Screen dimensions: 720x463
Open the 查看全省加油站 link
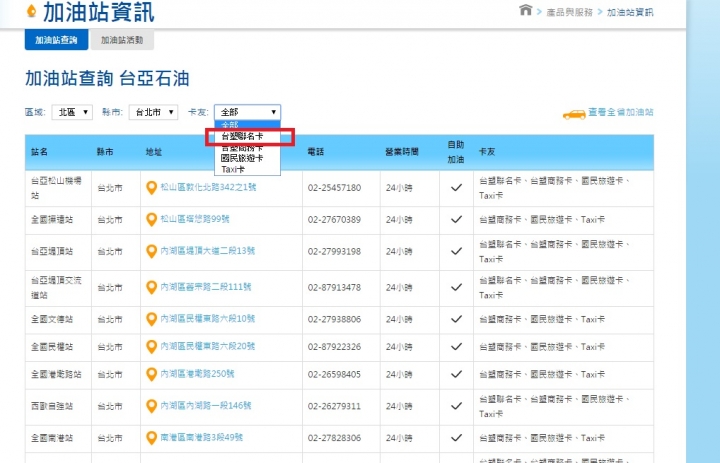pyautogui.click(x=621, y=112)
